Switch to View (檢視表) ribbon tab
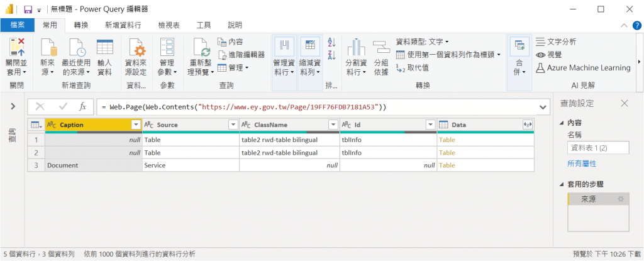 (169, 25)
